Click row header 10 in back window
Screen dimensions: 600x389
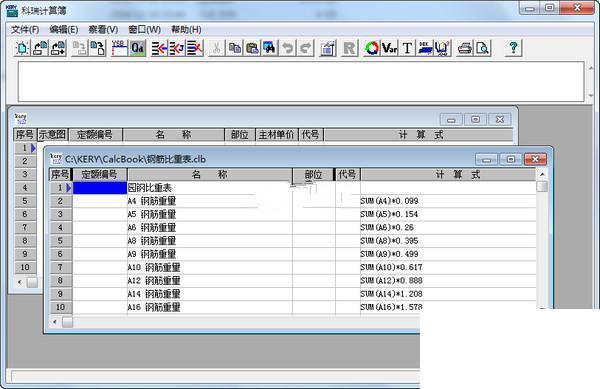[25, 267]
